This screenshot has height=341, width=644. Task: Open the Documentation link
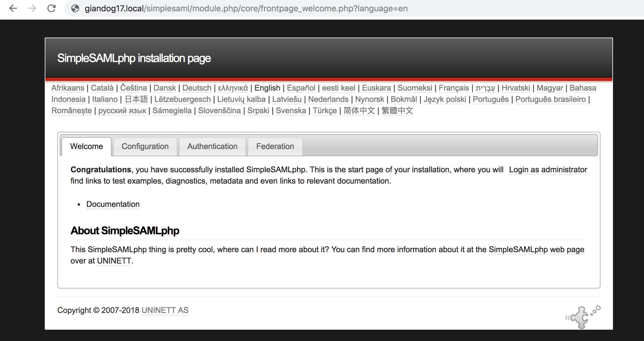[113, 204]
